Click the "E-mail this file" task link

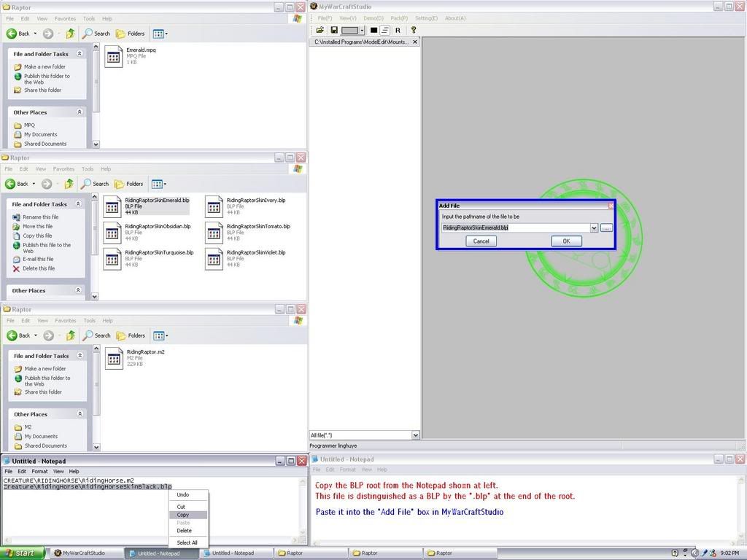click(38, 259)
